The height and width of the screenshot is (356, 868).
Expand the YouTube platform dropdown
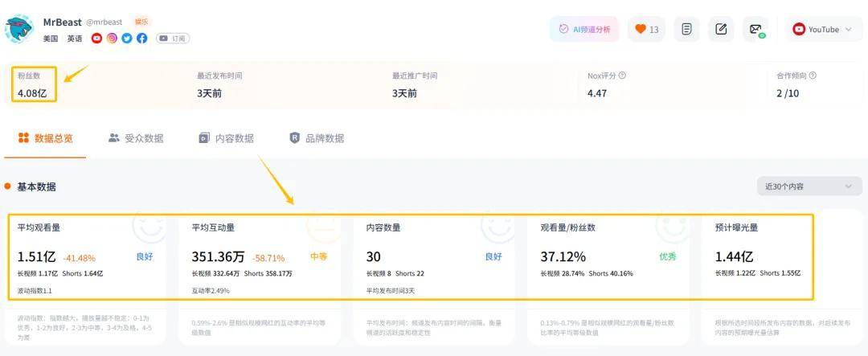click(823, 30)
